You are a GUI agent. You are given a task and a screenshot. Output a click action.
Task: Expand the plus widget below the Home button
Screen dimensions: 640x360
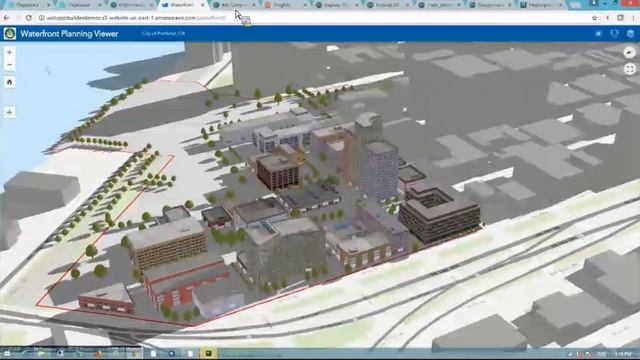[9, 112]
